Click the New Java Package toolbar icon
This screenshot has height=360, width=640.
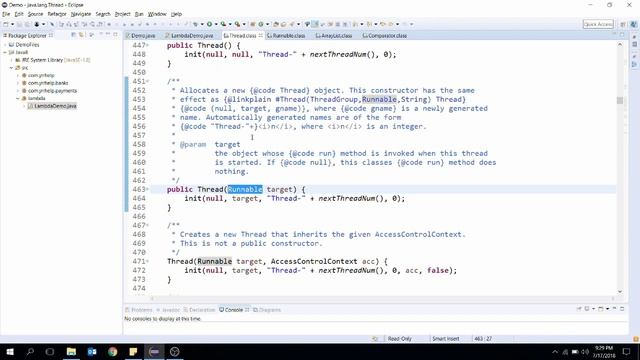click(x=253, y=24)
